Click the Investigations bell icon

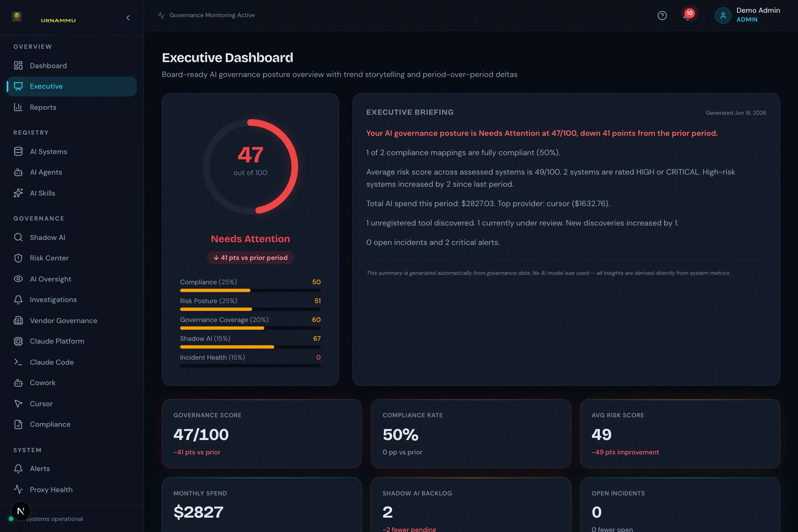click(x=18, y=300)
